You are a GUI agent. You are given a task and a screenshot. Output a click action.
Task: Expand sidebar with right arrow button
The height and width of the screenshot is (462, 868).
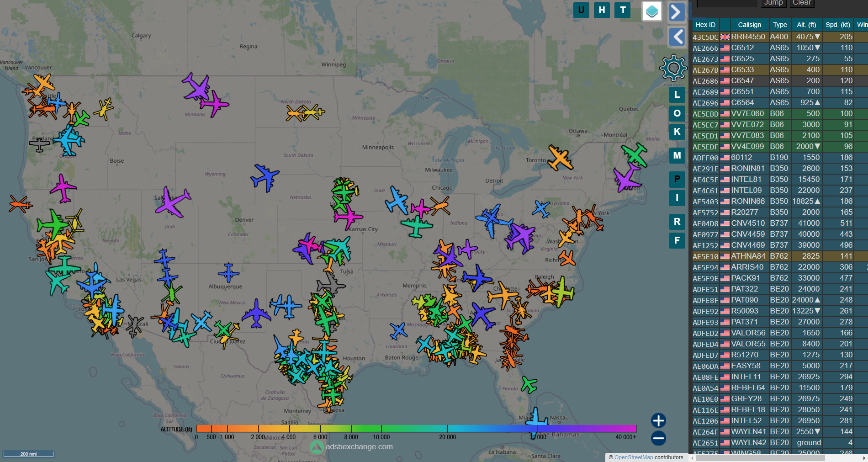[x=677, y=12]
